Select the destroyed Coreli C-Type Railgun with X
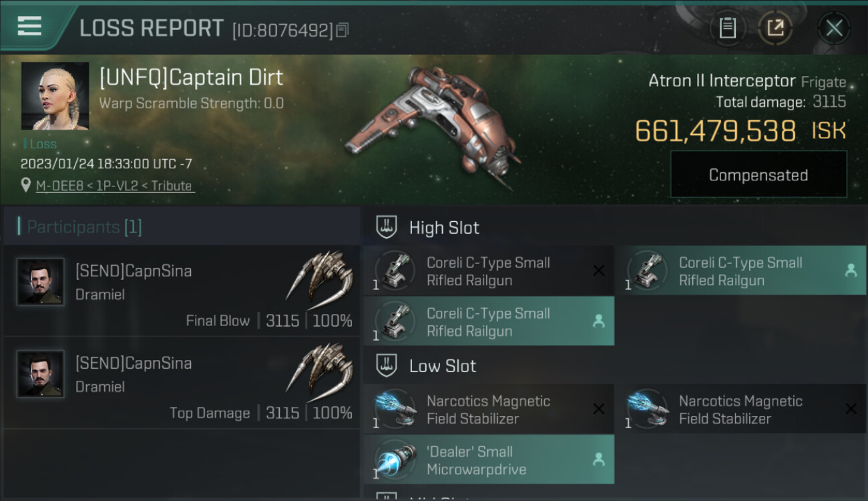This screenshot has height=501, width=868. pos(489,271)
